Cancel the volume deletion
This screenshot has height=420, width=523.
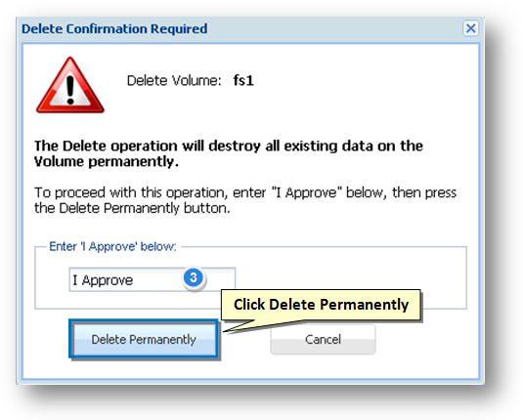tap(323, 339)
